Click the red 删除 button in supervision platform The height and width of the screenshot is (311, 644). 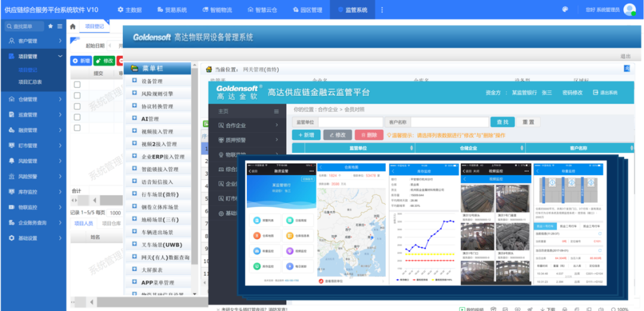pos(369,135)
